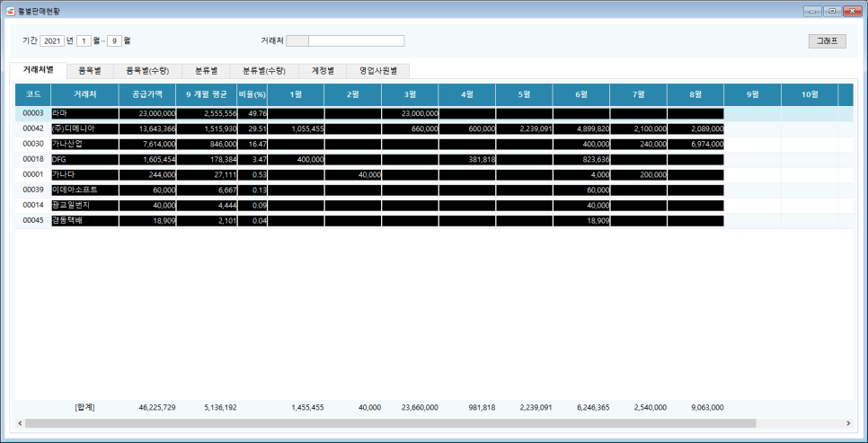Screen dimensions: 868x443
Task: Click the 6,974,000 August cell
Action: click(x=695, y=144)
